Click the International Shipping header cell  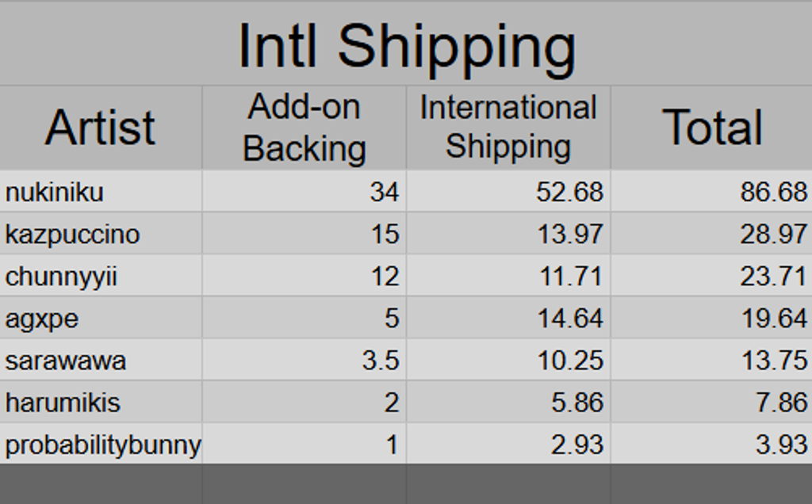pyautogui.click(x=508, y=128)
